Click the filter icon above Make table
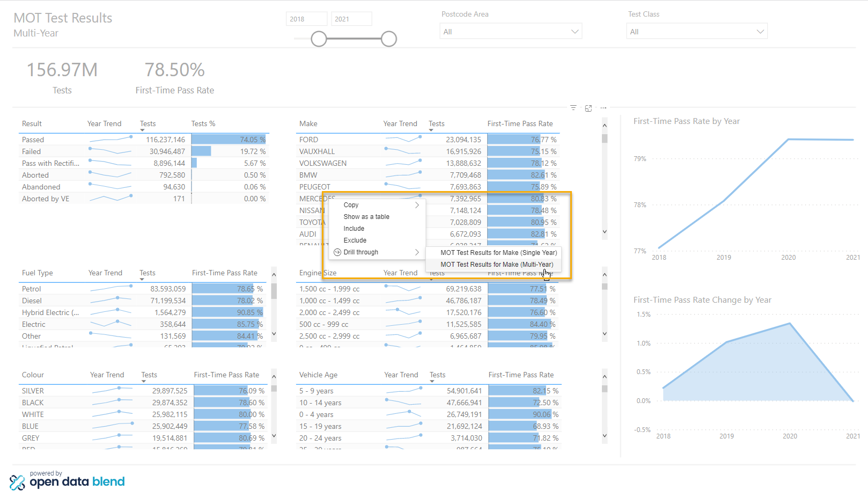Viewport: 868px width, 497px height. [x=573, y=108]
